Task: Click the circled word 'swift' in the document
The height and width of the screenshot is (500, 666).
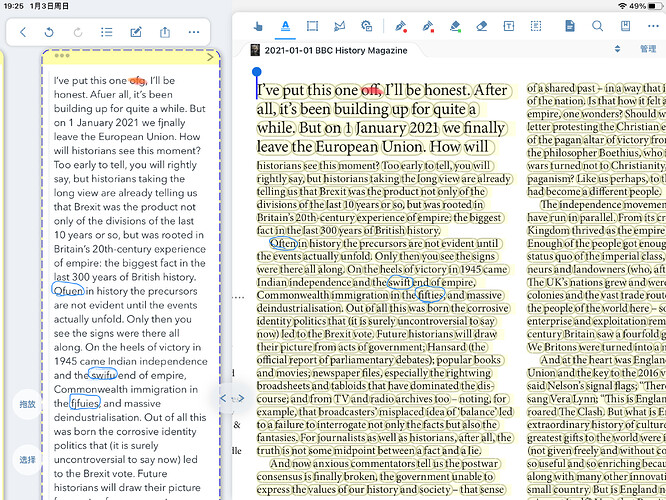Action: coord(399,282)
